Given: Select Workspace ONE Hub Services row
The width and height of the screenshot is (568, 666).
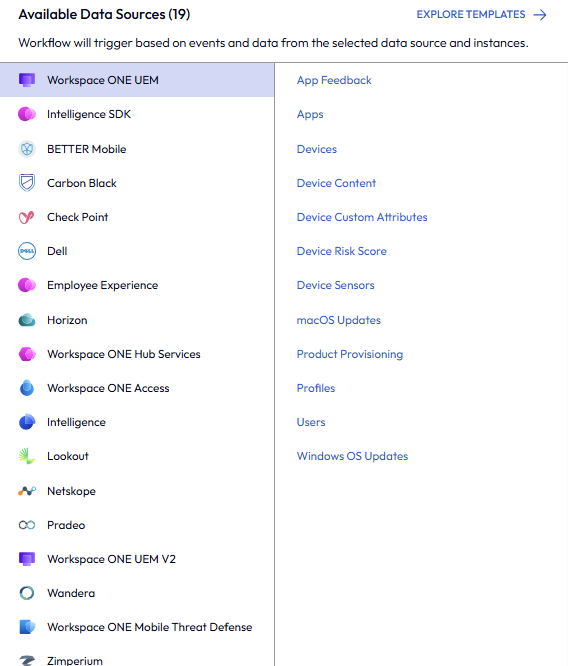Looking at the screenshot, I should tap(137, 354).
